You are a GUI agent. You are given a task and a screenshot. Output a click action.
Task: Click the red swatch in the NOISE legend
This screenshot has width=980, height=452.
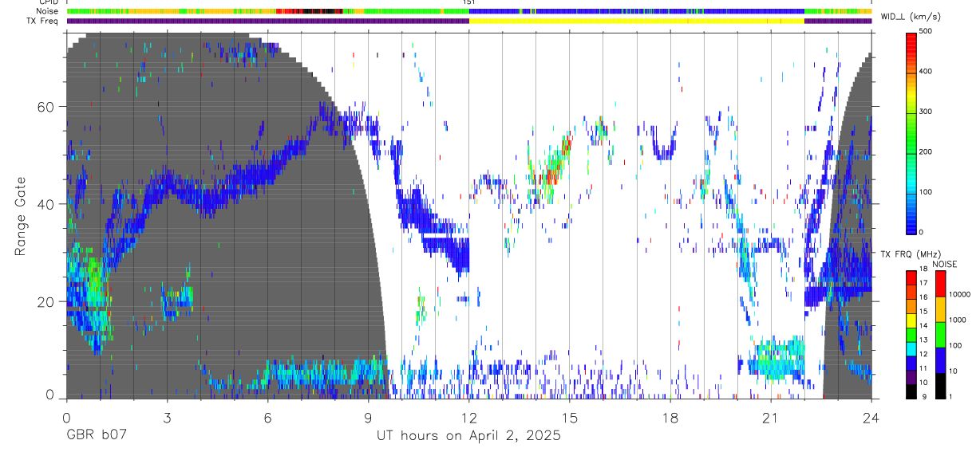tap(941, 284)
